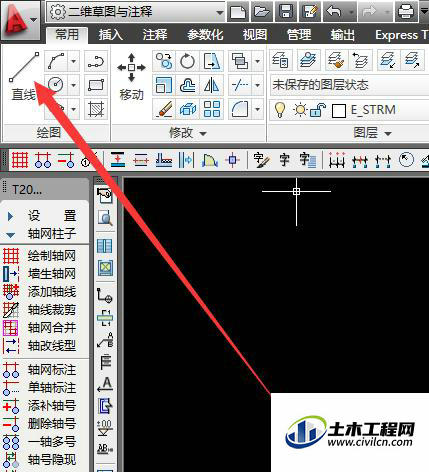Image resolution: width=429 pixels, height=472 pixels.
Task: Expand the 图层 panel
Action: pyautogui.click(x=372, y=133)
